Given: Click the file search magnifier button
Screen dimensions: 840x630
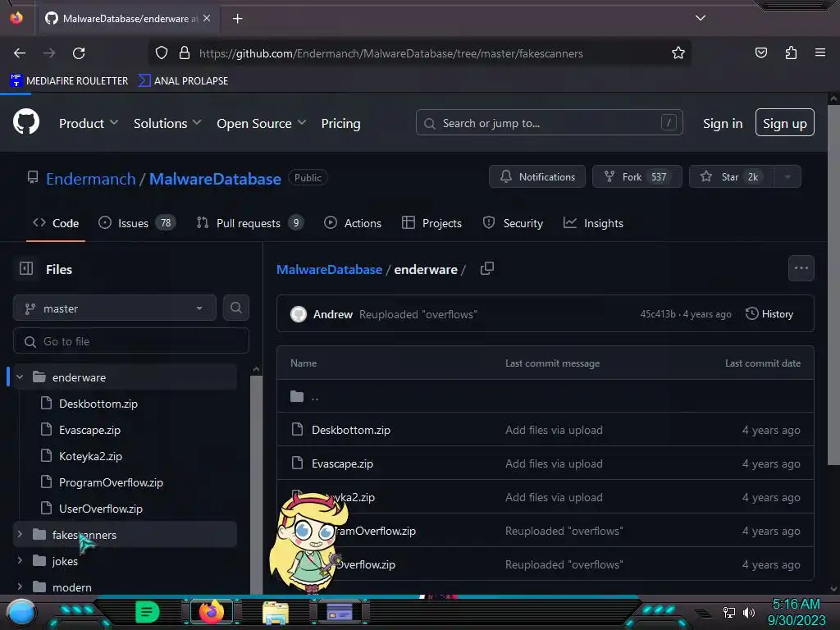Looking at the screenshot, I should tap(236, 308).
